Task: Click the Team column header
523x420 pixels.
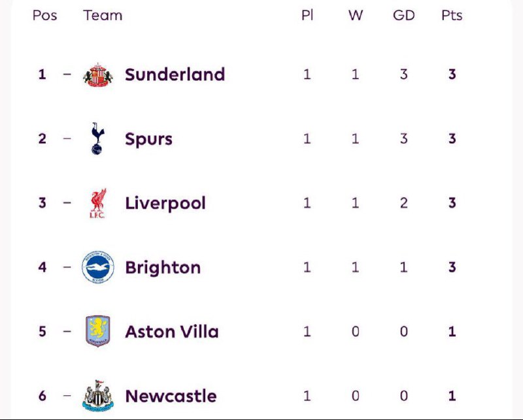Action: click(x=103, y=15)
